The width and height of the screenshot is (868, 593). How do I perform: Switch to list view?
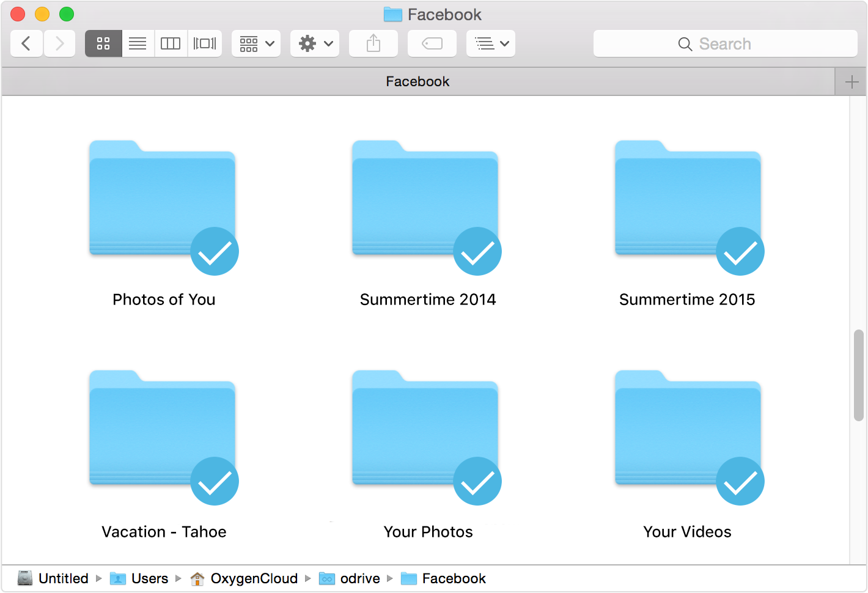tap(137, 43)
